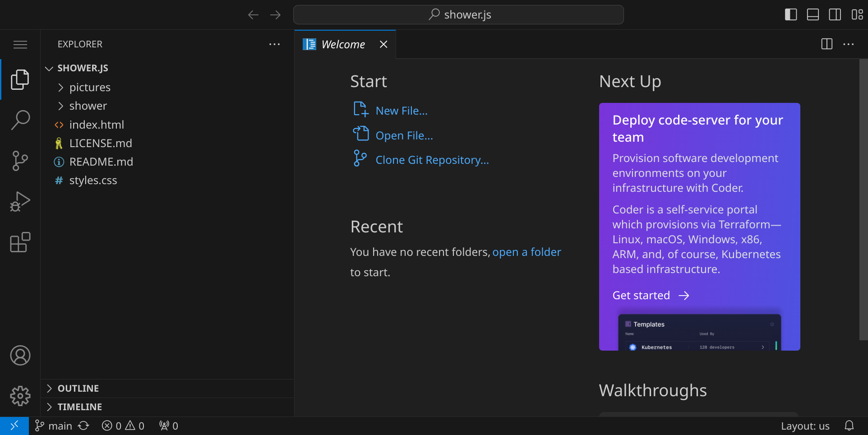Open index.html in the explorer
The width and height of the screenshot is (868, 435).
point(97,125)
